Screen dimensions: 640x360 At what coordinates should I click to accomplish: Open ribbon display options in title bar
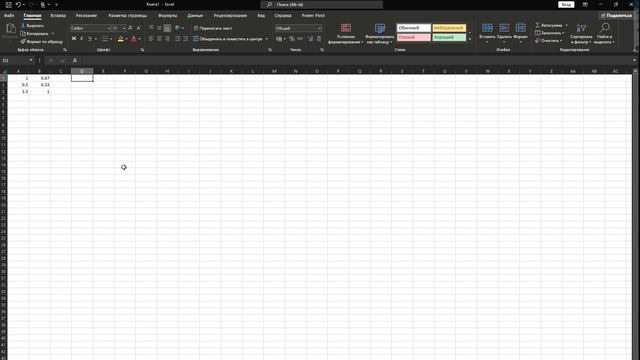[x=585, y=4]
